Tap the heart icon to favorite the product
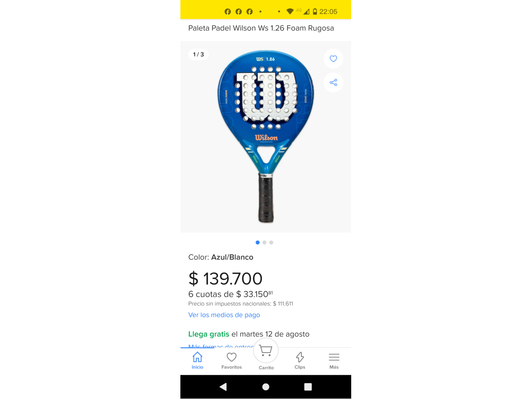The image size is (532, 399). [x=333, y=59]
